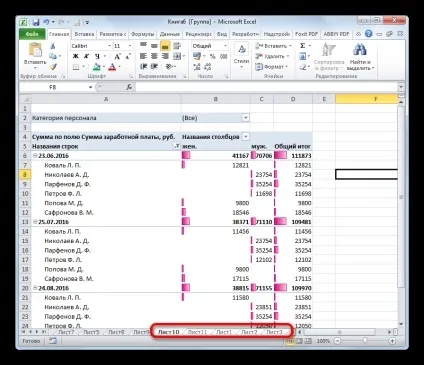Zoom in with the plus button
Viewport: 424px width, 365px height.
[x=392, y=341]
